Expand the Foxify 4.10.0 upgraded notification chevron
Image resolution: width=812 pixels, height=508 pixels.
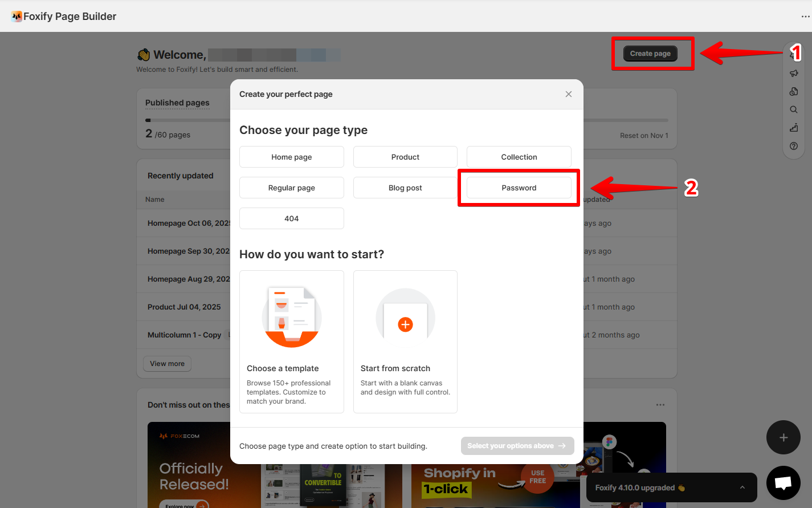(x=742, y=487)
